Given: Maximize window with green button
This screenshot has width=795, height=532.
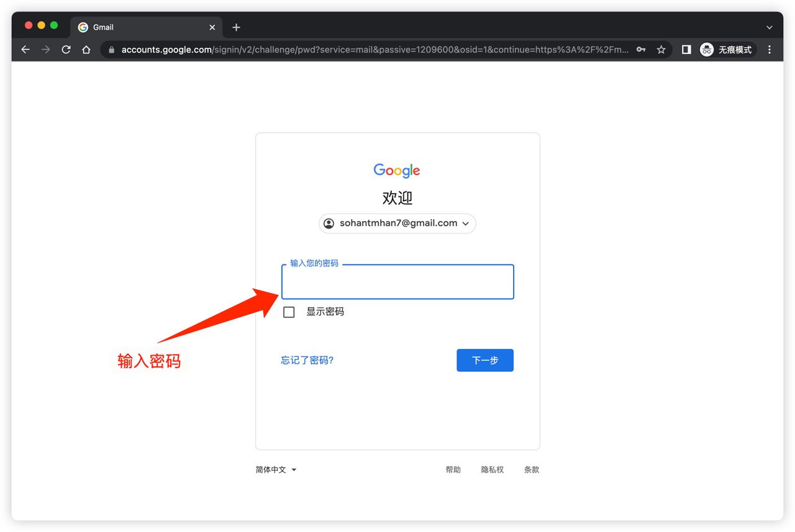Looking at the screenshot, I should 54,25.
